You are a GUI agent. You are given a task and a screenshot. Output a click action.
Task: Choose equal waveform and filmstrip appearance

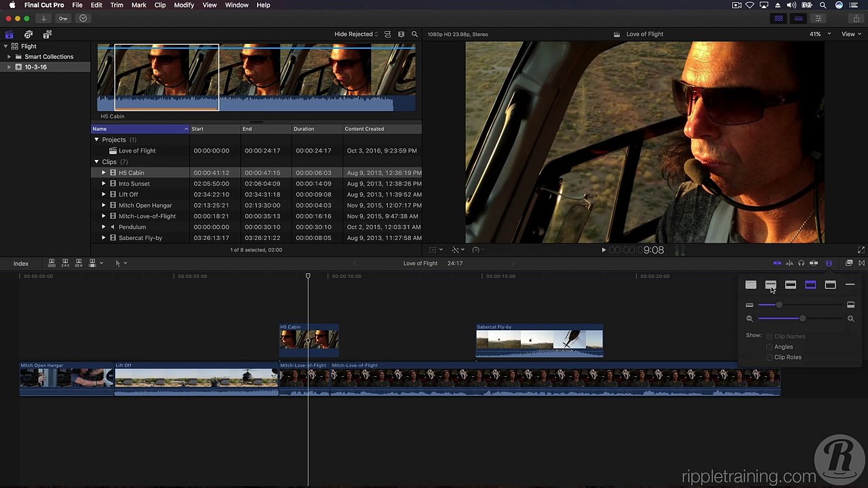791,285
